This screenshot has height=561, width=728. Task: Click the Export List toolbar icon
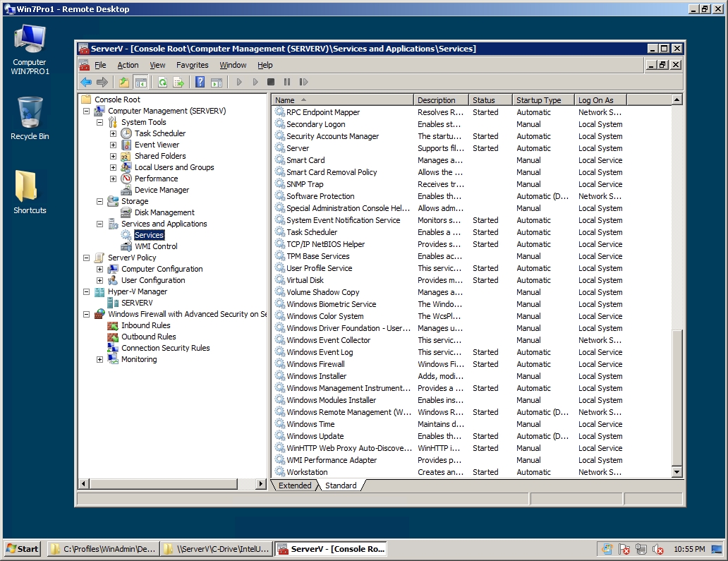tap(178, 82)
